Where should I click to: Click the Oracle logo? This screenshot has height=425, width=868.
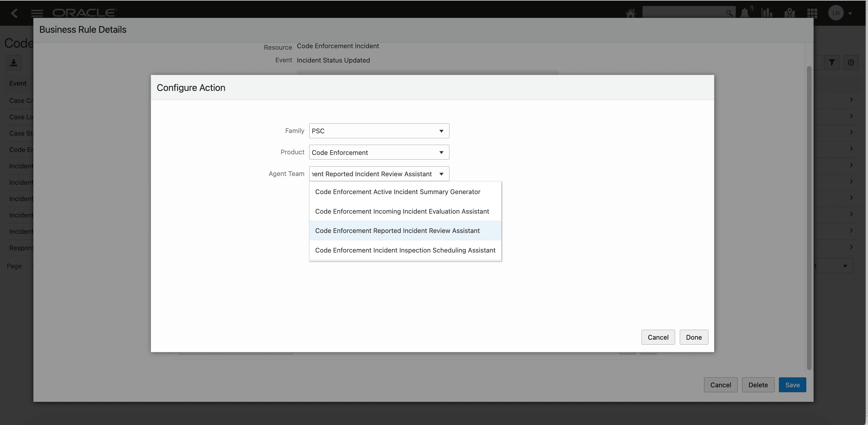84,13
